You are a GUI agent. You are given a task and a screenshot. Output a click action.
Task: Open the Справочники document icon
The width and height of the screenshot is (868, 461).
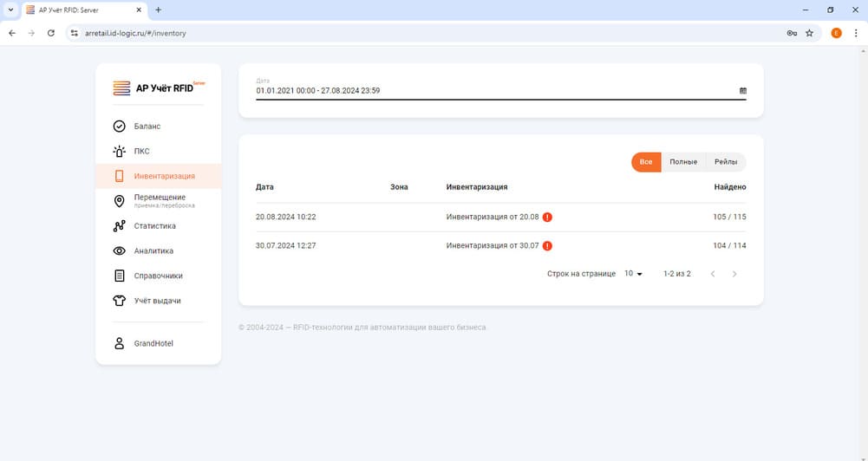120,276
